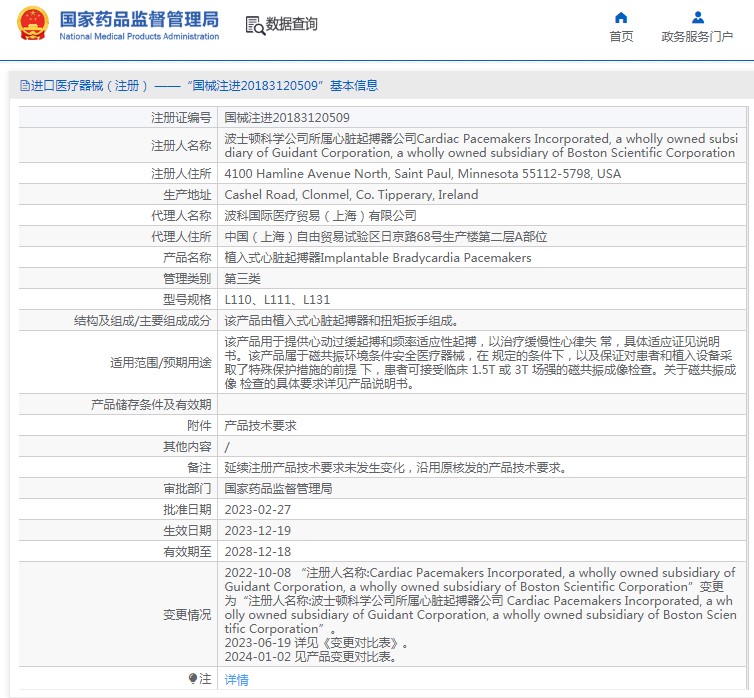Click the 2023-06-19 详见《变更对比表》 entry
This screenshot has height=698, width=754.
pos(316,643)
